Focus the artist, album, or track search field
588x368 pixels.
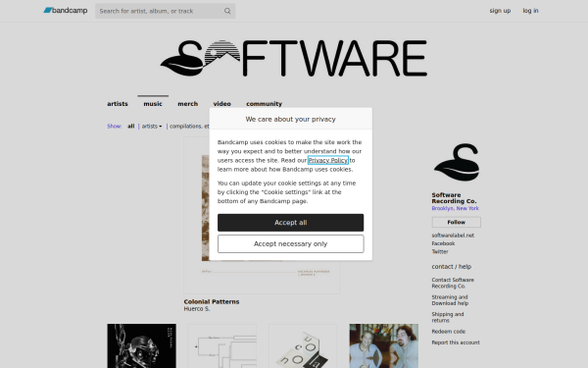coord(165,11)
